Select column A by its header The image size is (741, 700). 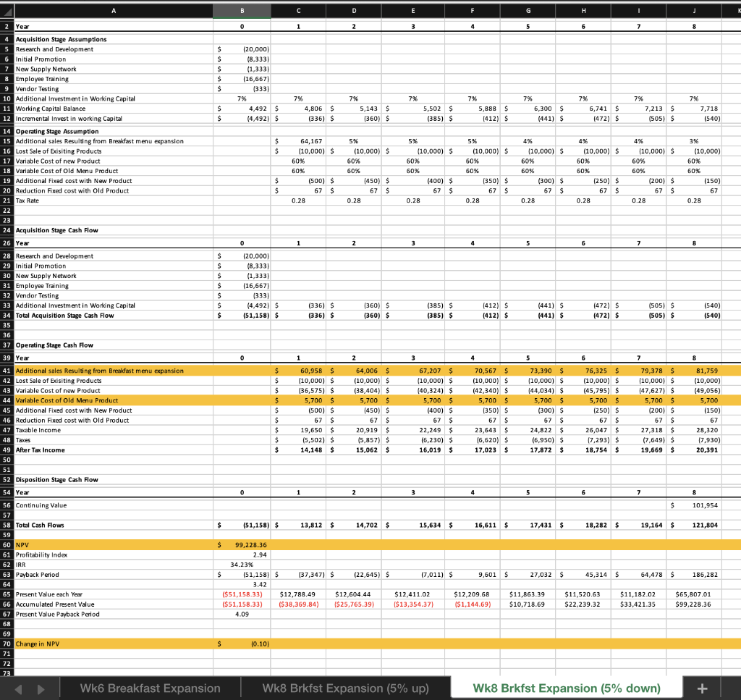(114, 9)
